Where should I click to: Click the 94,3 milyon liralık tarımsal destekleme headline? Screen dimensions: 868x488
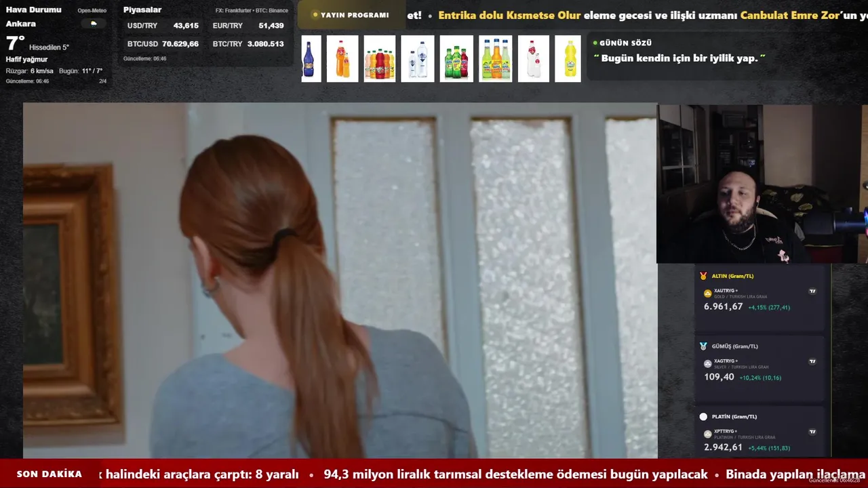(515, 474)
